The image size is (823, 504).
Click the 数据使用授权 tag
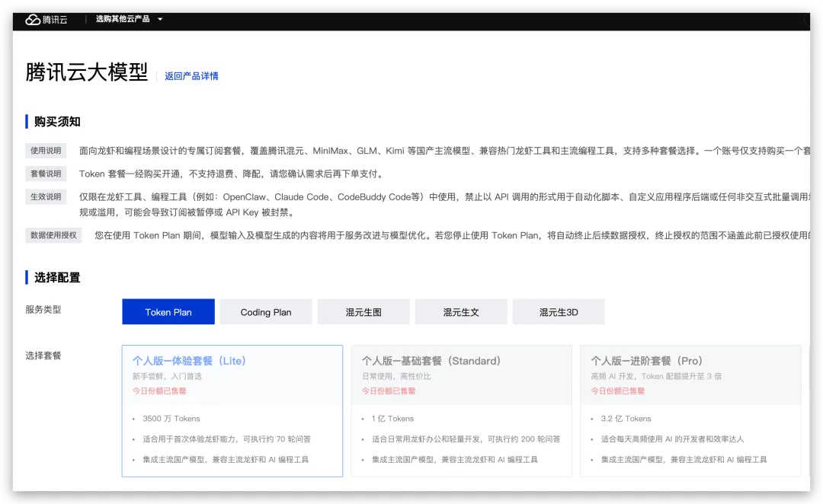(53, 235)
